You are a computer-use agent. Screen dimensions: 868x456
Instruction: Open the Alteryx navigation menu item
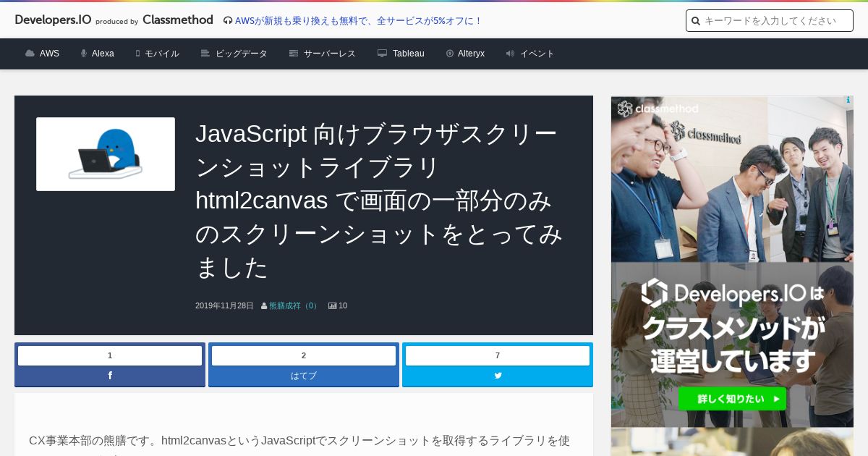472,54
